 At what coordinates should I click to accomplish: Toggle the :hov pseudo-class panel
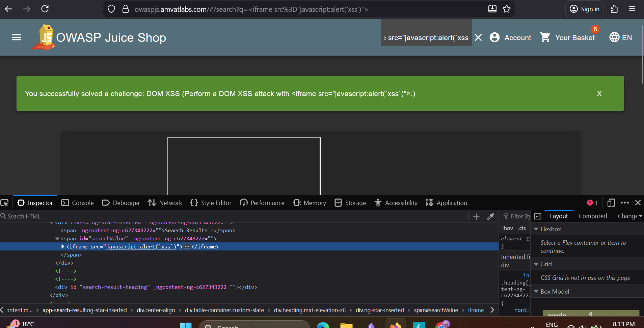(x=507, y=228)
